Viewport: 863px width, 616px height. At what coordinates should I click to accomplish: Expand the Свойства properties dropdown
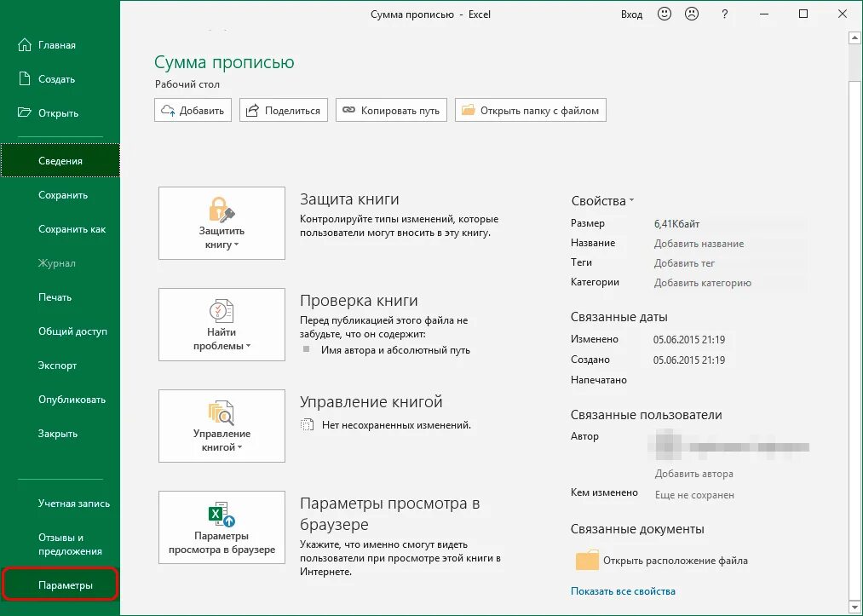(x=602, y=201)
